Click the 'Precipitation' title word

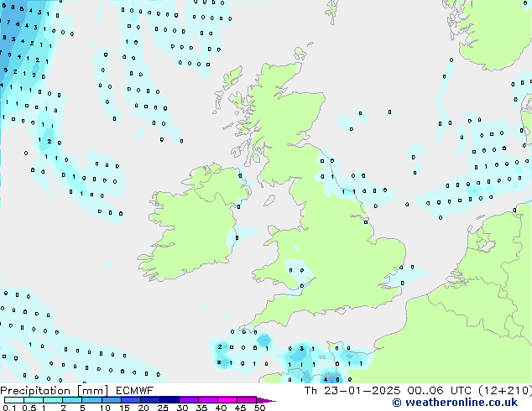(35, 391)
